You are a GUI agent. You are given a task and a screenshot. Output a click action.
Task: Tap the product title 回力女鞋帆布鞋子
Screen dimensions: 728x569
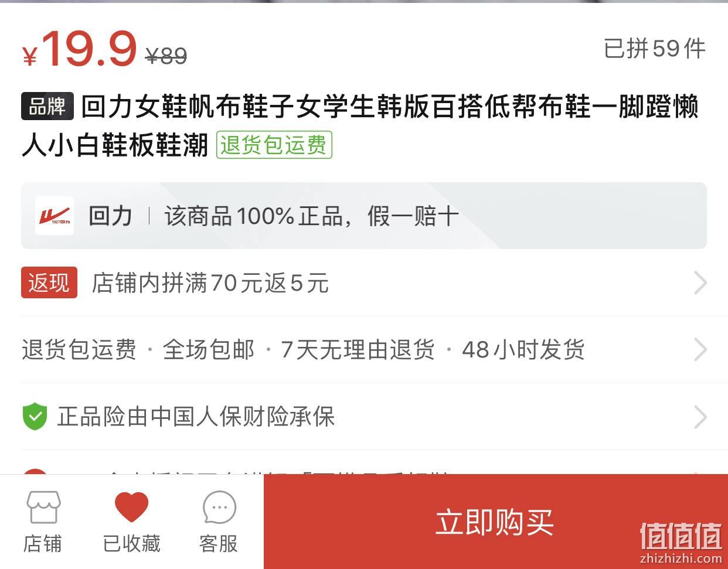360,125
